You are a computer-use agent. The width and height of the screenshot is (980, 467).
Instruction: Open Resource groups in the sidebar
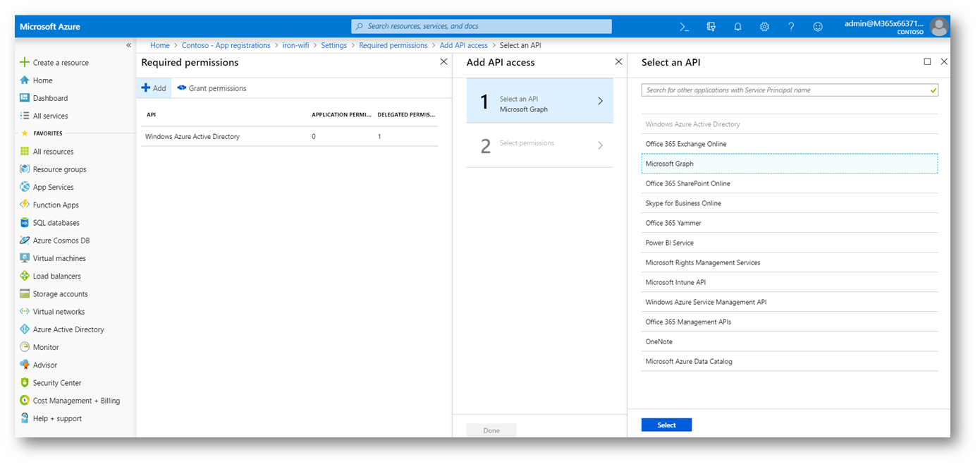tap(53, 169)
